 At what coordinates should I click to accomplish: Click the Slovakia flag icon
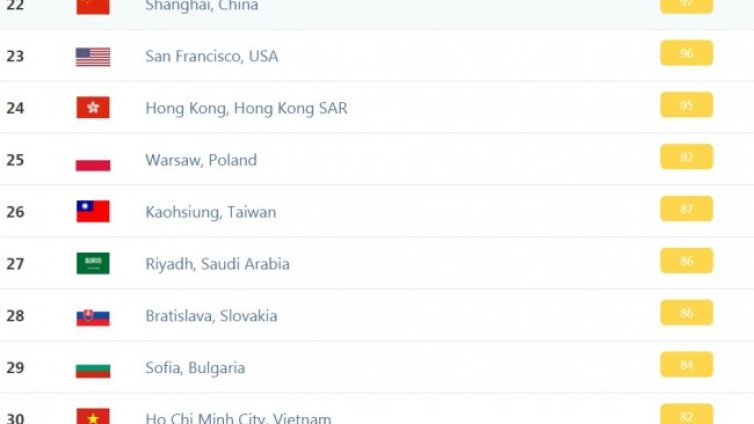93,316
